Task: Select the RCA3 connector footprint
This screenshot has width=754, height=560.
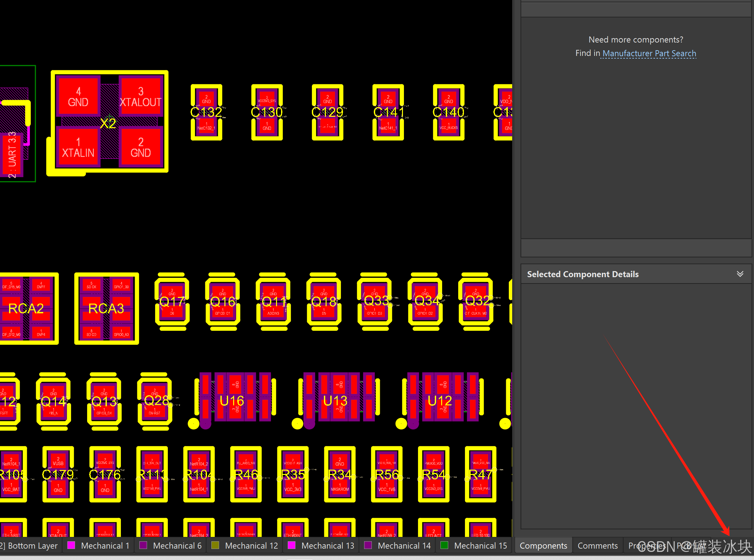Action: (106, 308)
